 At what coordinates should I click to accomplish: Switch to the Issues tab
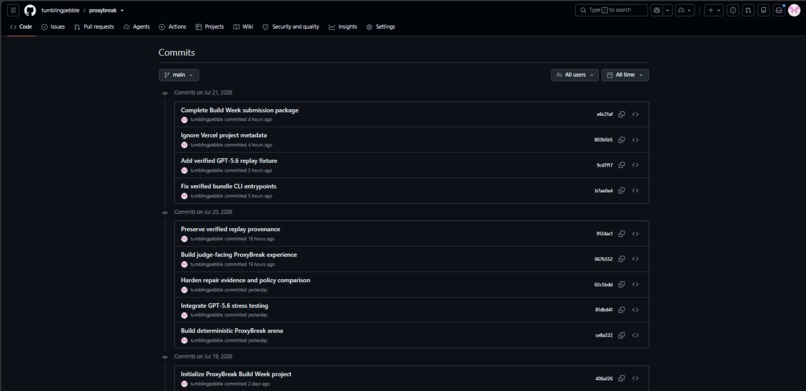tap(53, 27)
